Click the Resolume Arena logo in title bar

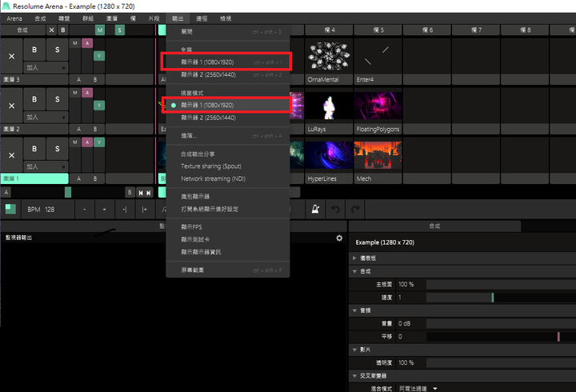6,6
